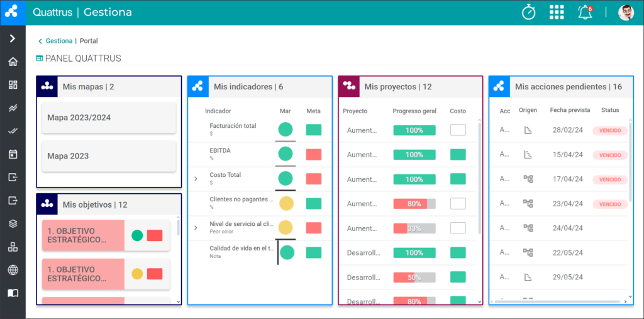Expand the Costo Total indicator row
The height and width of the screenshot is (319, 644).
click(196, 179)
